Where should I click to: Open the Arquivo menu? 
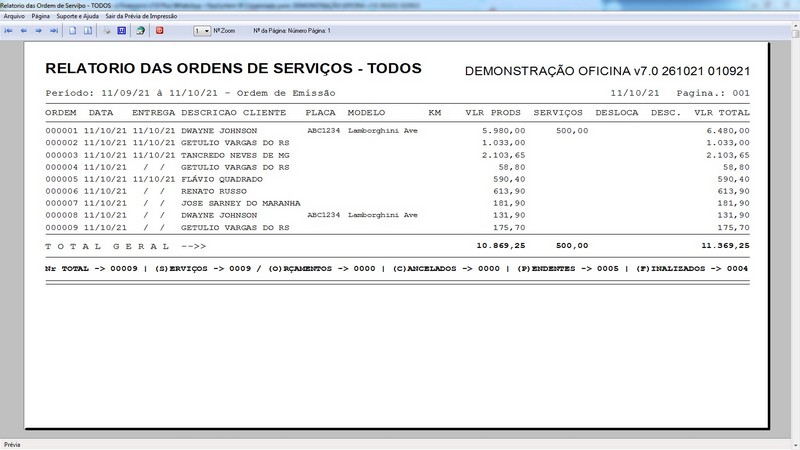[14, 16]
